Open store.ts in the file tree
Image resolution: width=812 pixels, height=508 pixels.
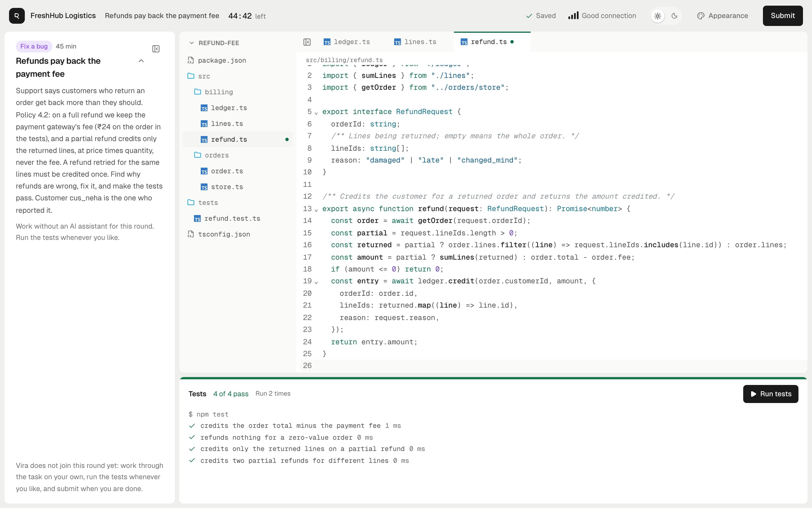238,187
